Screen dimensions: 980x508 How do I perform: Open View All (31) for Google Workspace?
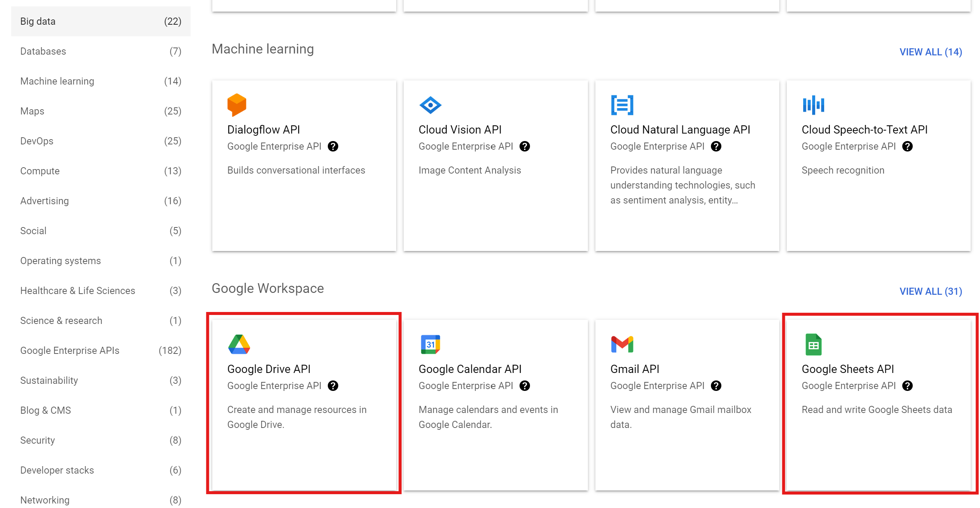[930, 291]
